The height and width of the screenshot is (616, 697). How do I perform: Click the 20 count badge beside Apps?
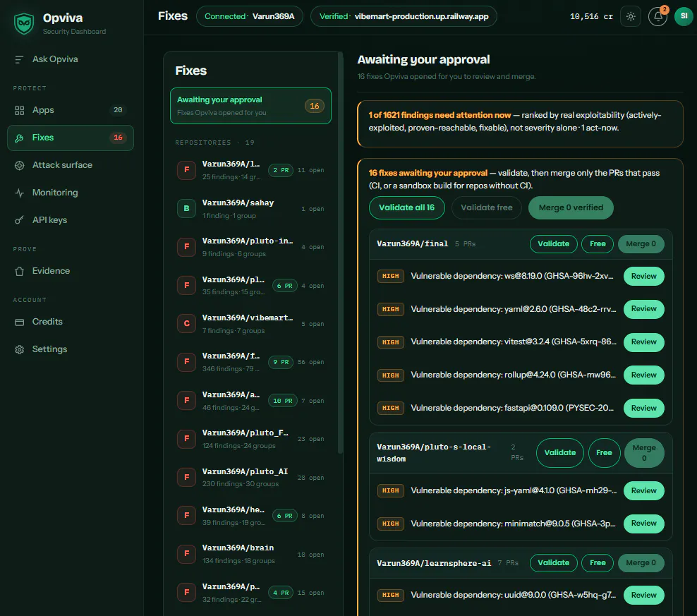tap(118, 110)
